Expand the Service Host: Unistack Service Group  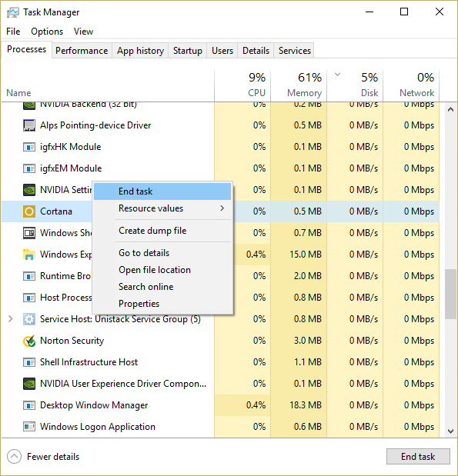pos(10,319)
